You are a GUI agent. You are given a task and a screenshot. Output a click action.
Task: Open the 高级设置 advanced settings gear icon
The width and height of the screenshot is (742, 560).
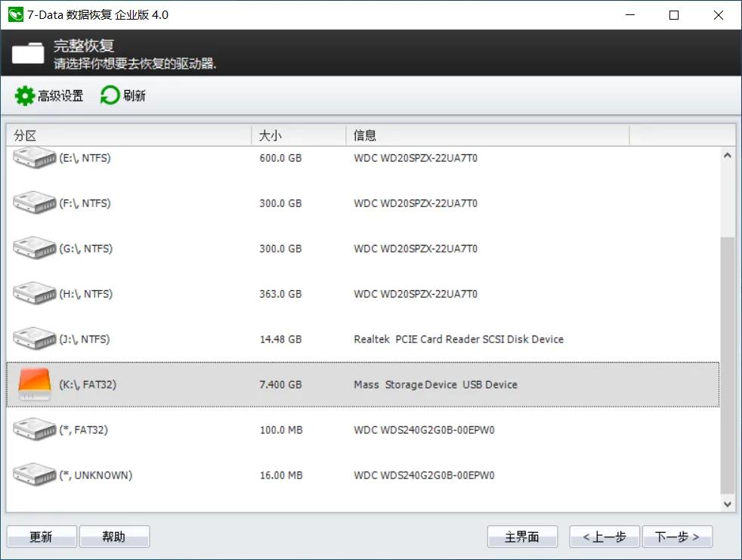coord(23,94)
